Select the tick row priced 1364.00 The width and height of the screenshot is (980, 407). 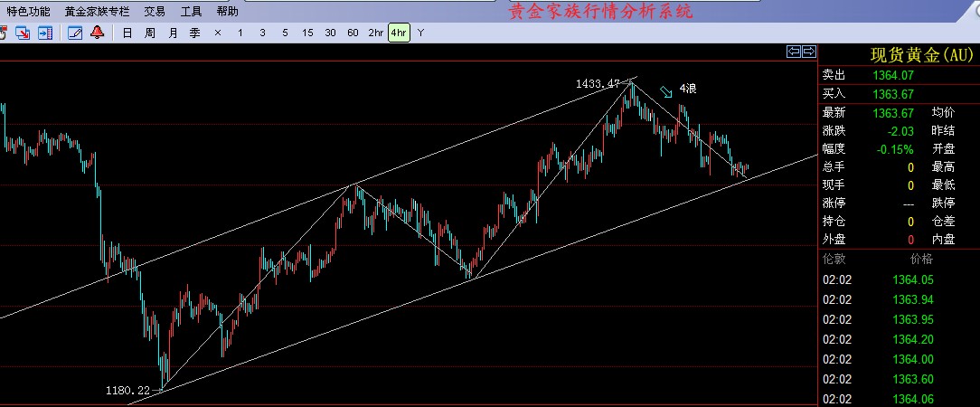[899, 359]
